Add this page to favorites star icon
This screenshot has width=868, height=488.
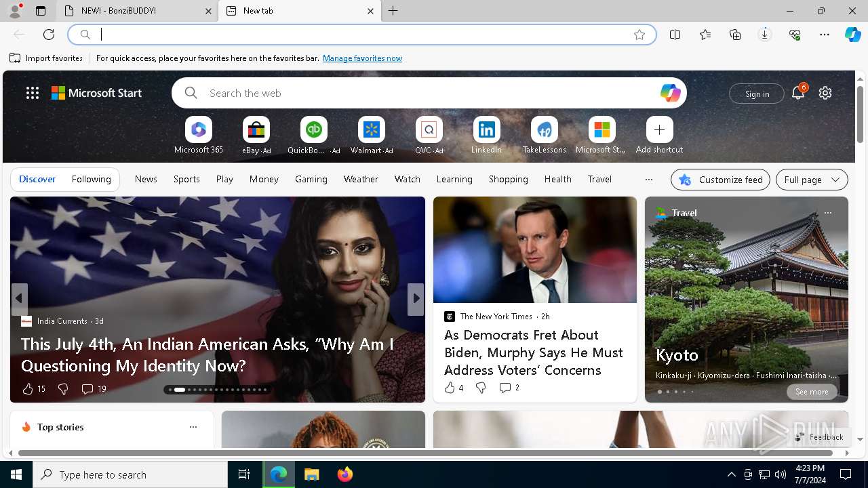[639, 35]
